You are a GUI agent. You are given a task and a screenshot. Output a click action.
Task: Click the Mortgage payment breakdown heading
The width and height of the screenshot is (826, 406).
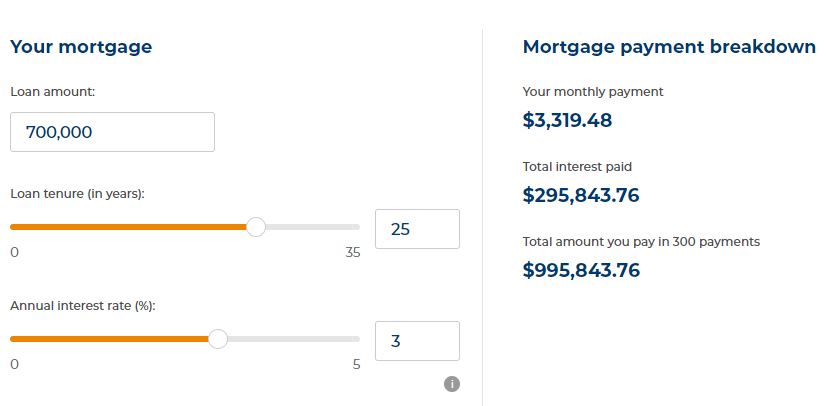pyautogui.click(x=669, y=47)
